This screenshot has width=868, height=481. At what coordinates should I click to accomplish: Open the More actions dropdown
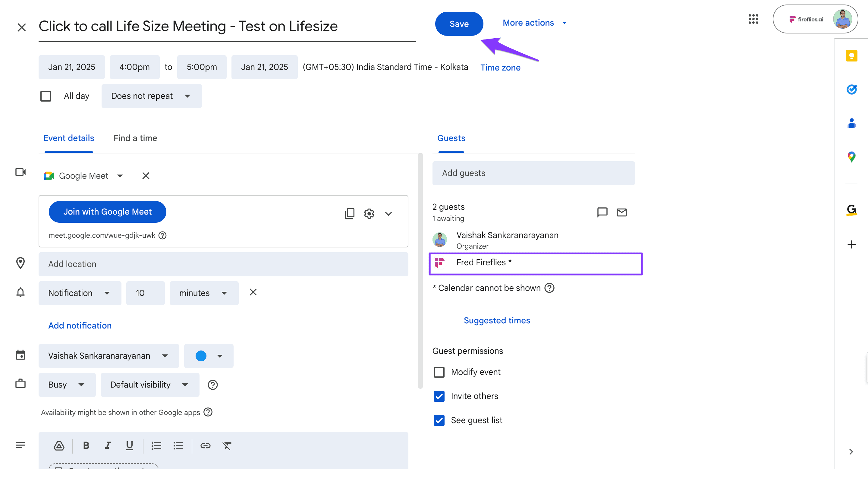(535, 23)
